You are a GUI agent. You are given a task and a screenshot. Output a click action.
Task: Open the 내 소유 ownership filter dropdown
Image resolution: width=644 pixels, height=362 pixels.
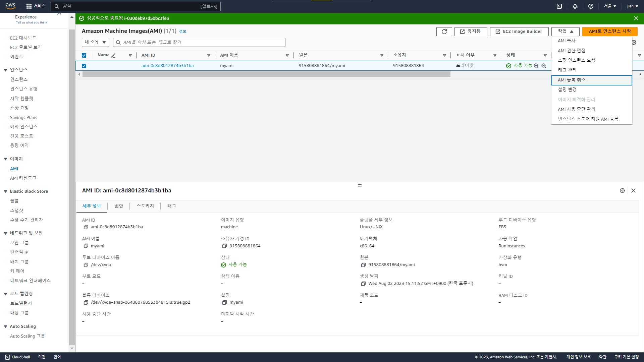[x=95, y=42]
